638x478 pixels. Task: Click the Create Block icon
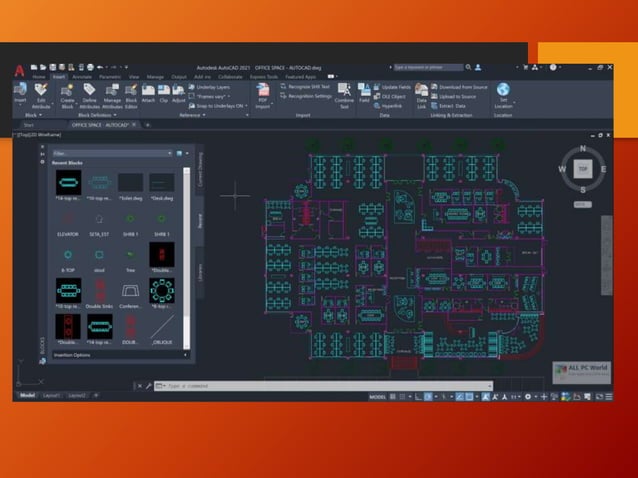(68, 92)
